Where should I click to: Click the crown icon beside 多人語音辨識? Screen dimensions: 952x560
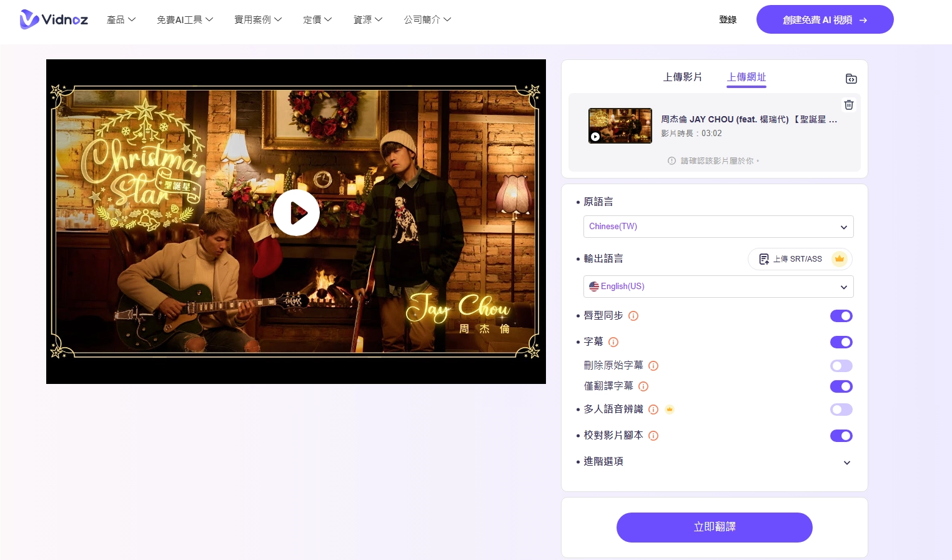coord(669,410)
